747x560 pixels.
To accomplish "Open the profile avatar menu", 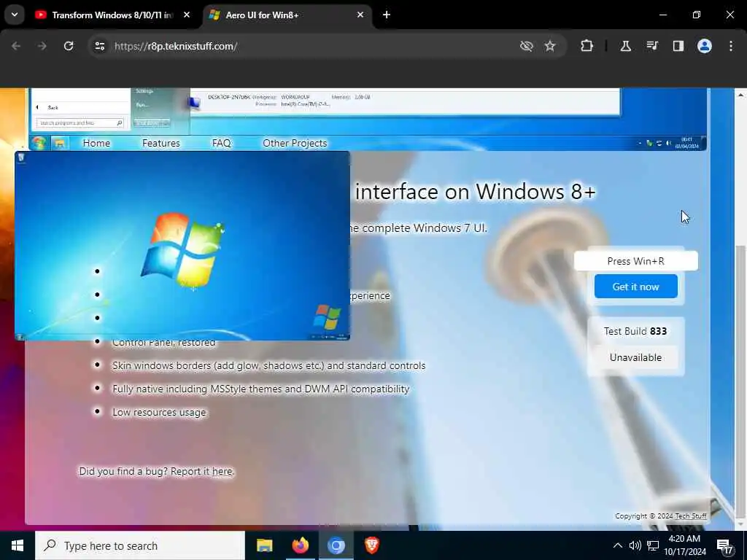I will pos(704,46).
